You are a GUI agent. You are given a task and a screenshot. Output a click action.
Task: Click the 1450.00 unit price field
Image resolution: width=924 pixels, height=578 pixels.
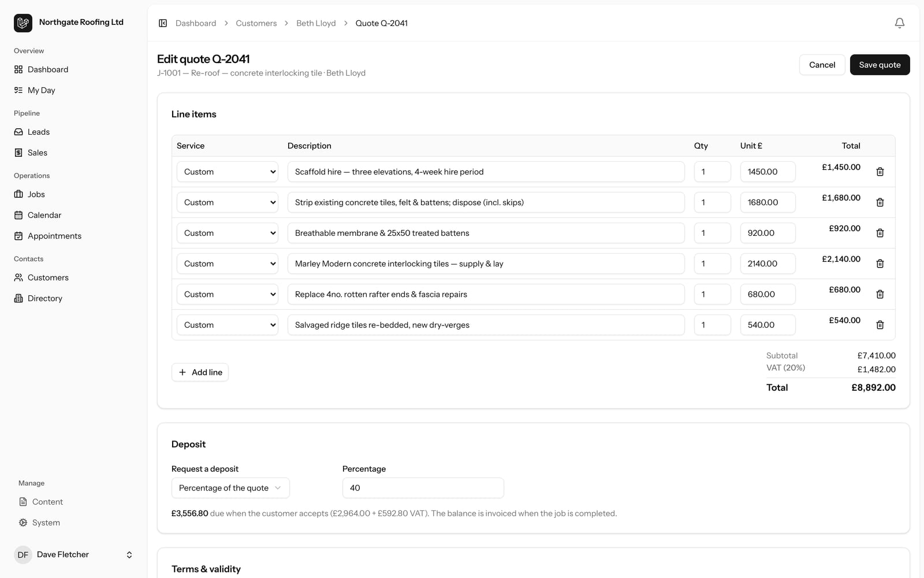768,172
